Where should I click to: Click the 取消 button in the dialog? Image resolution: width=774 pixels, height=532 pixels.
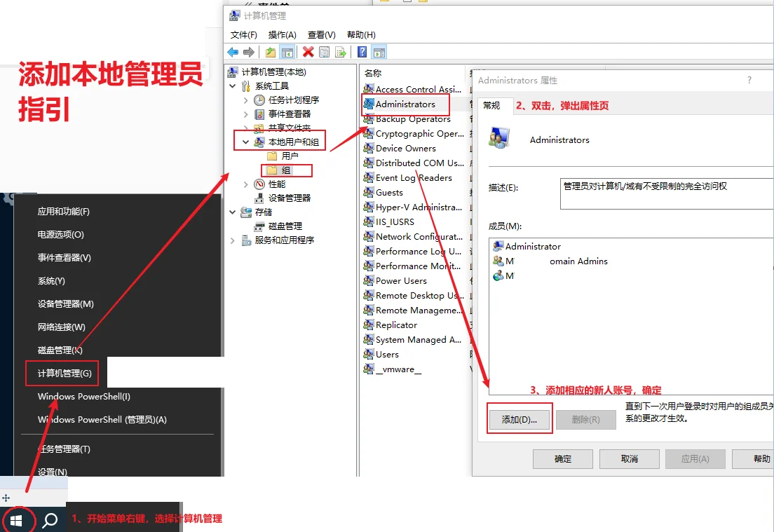pos(629,458)
